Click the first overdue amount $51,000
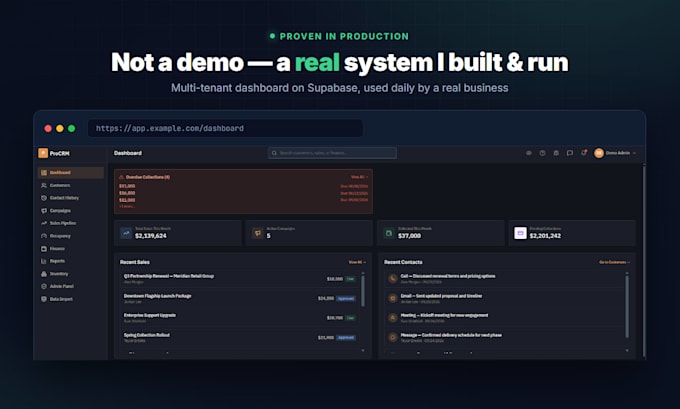This screenshot has height=409, width=680. [x=127, y=186]
